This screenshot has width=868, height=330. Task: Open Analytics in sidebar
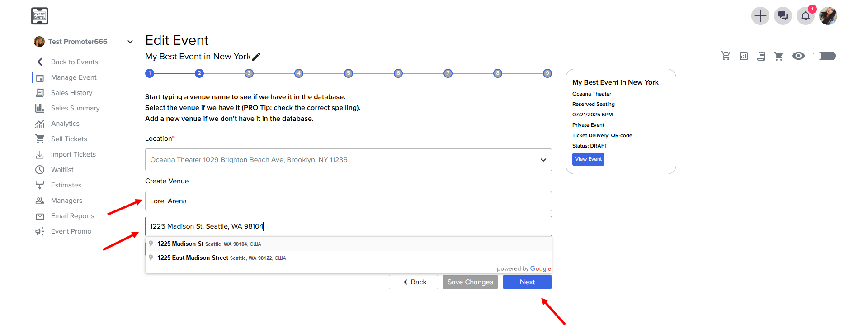pyautogui.click(x=65, y=124)
